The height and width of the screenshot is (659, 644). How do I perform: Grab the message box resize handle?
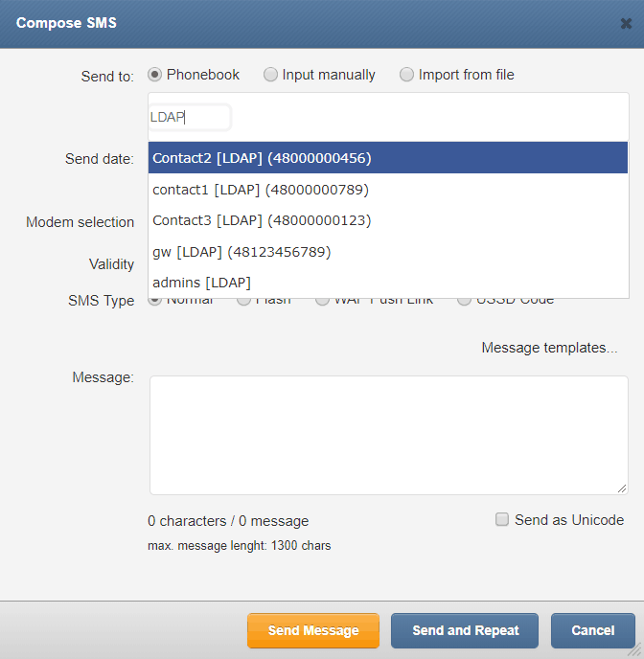(x=622, y=489)
